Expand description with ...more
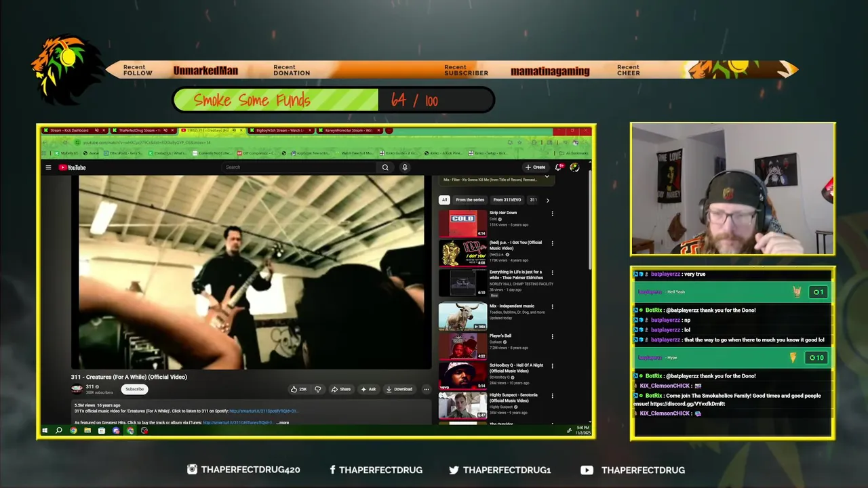 (283, 422)
